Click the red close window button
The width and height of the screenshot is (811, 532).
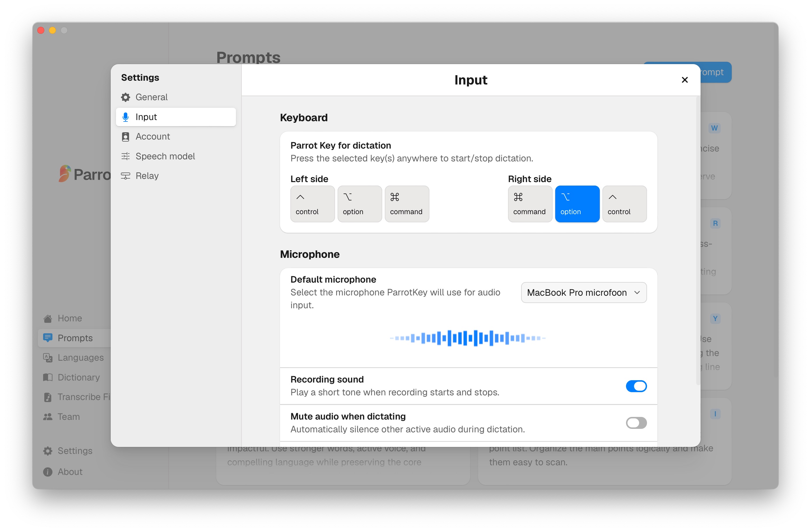click(41, 30)
